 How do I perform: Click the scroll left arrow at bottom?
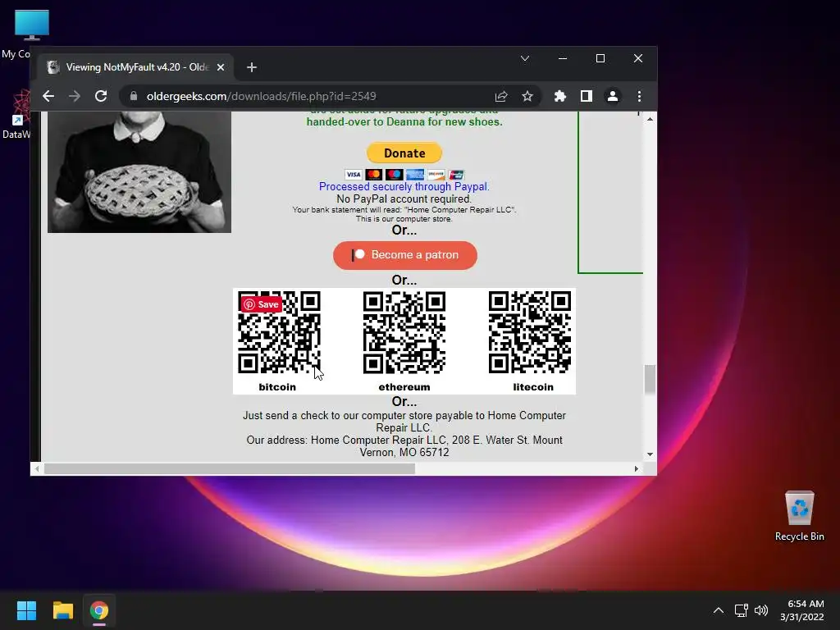tap(36, 468)
